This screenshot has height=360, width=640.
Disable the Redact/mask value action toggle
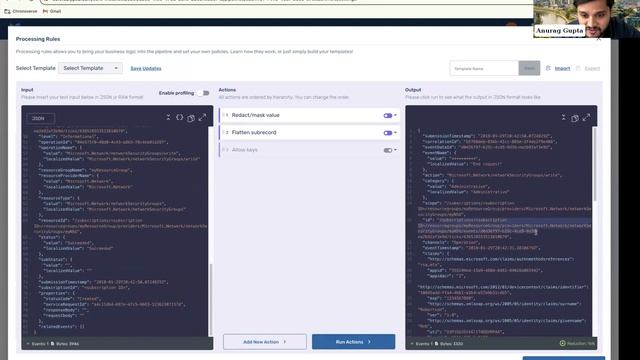pos(387,116)
